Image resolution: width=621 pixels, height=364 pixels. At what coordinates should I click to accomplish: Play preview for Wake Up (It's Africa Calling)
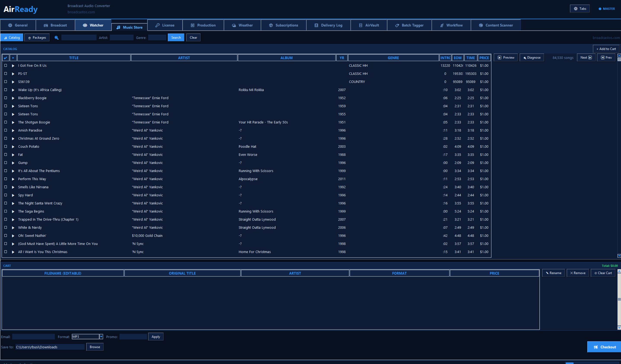pyautogui.click(x=13, y=90)
